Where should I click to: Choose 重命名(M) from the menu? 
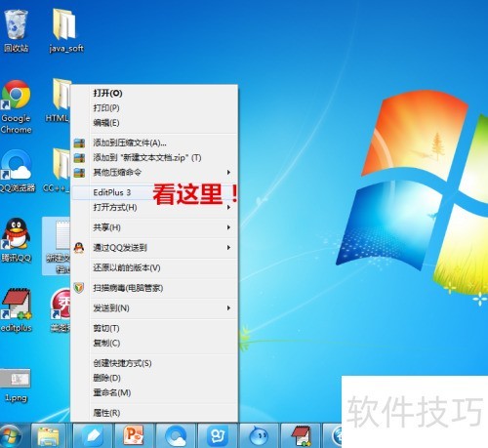(154, 392)
